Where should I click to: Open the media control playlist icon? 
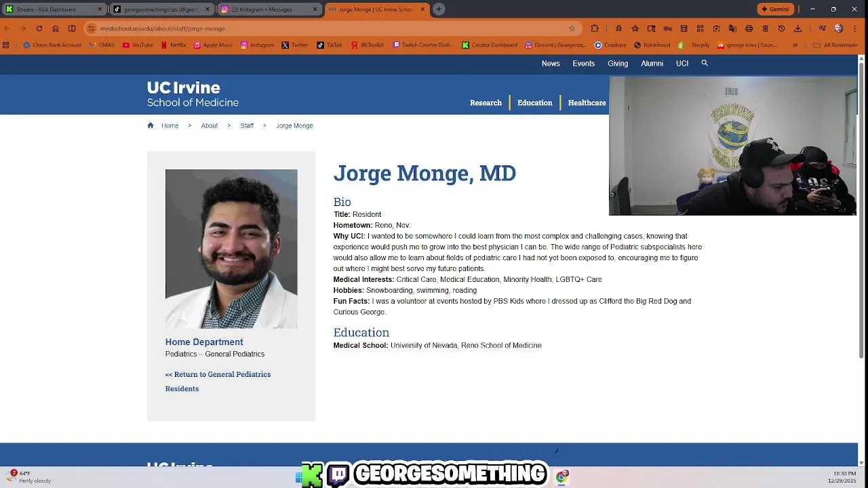pos(822,28)
